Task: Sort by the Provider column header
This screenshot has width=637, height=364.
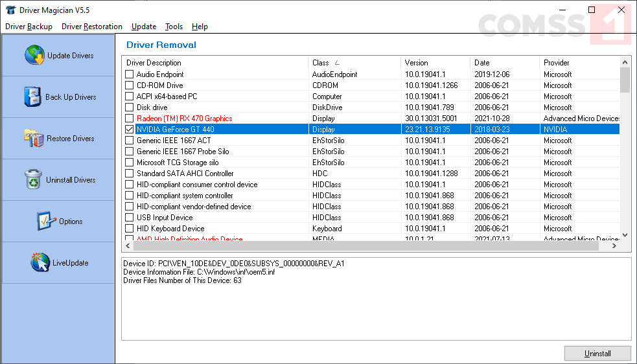Action: coord(580,63)
